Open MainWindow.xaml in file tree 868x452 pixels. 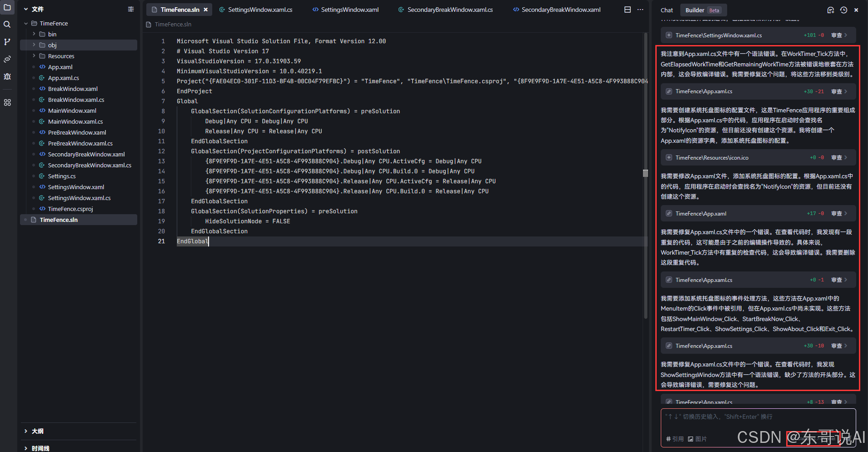pos(72,110)
